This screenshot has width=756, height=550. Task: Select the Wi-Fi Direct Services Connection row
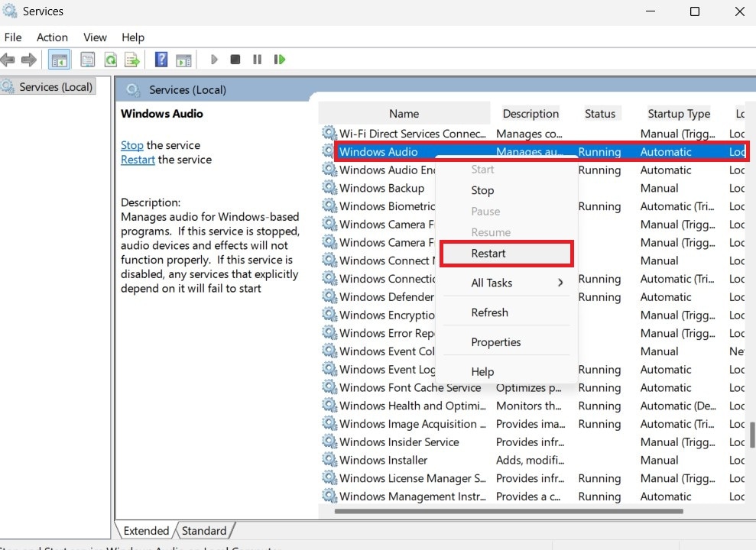[x=533, y=134]
